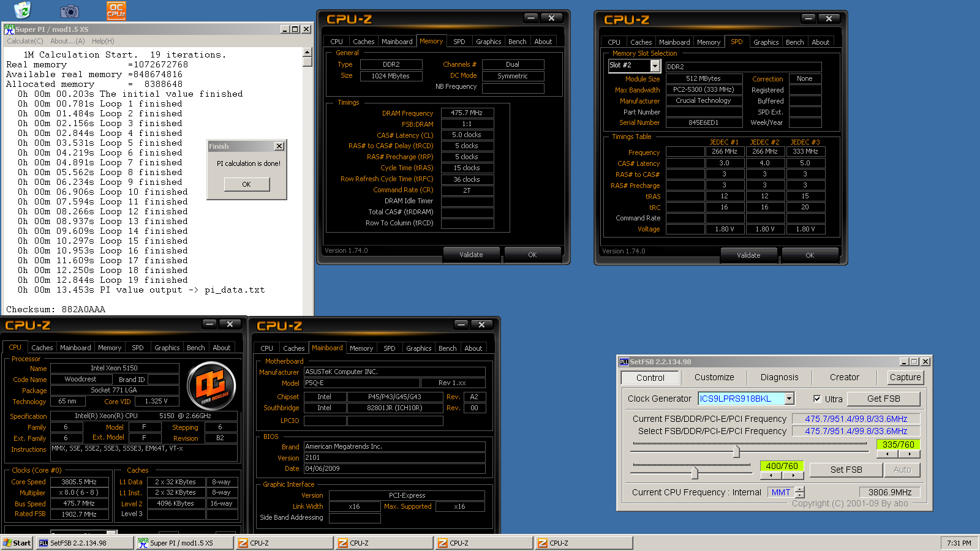Click the Get FSB button
The width and height of the screenshot is (980, 551).
point(883,399)
